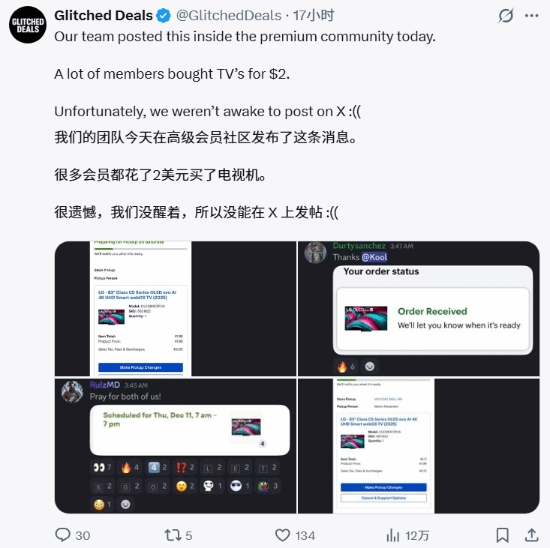Open the three-dot more options menu
The image size is (550, 548).
532,16
